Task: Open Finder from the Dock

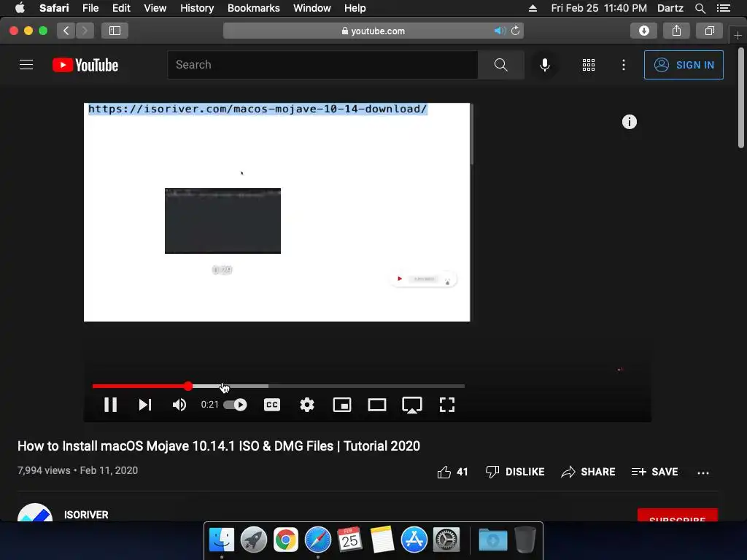Action: tap(222, 540)
